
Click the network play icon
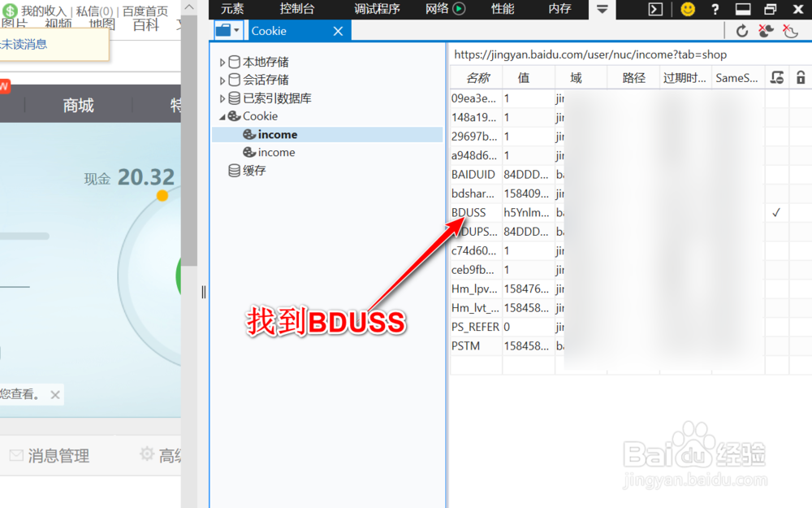459,9
